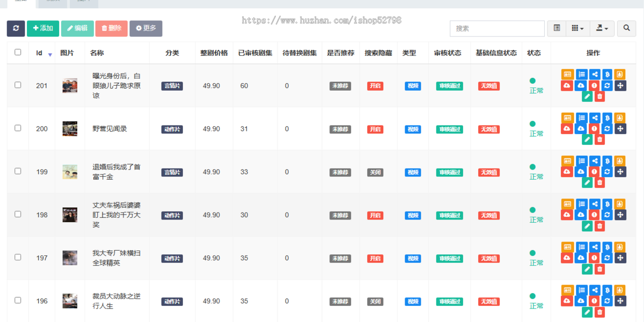The height and width of the screenshot is (322, 644).
Task: Click the move arrows icon in row 196
Action: pyautogui.click(x=620, y=301)
